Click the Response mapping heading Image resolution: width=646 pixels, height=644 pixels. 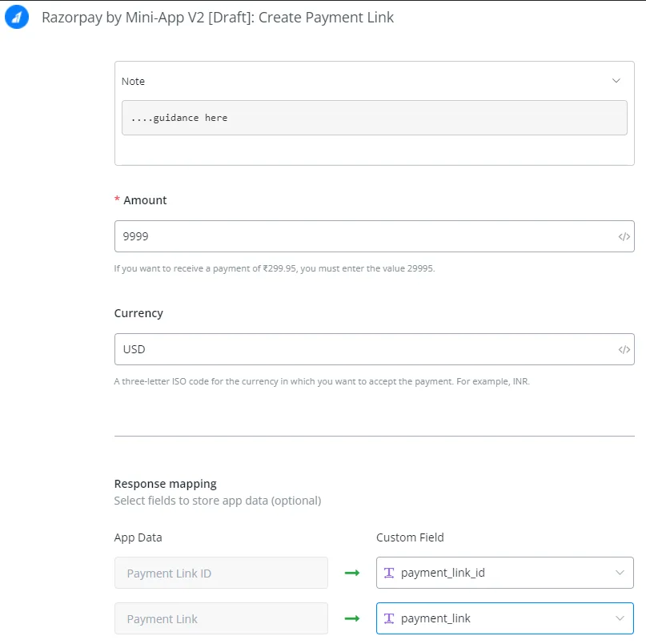(x=165, y=484)
